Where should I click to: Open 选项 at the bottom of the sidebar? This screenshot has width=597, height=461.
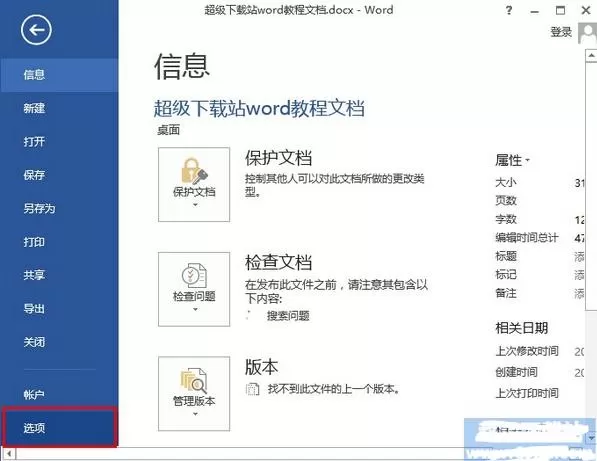pyautogui.click(x=59, y=428)
